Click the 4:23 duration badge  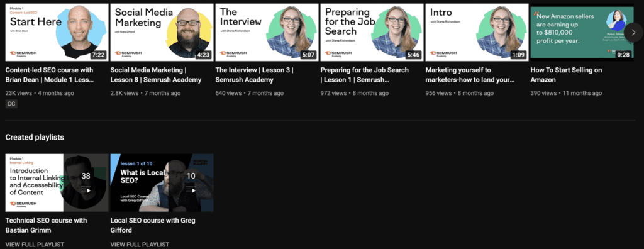coord(204,55)
